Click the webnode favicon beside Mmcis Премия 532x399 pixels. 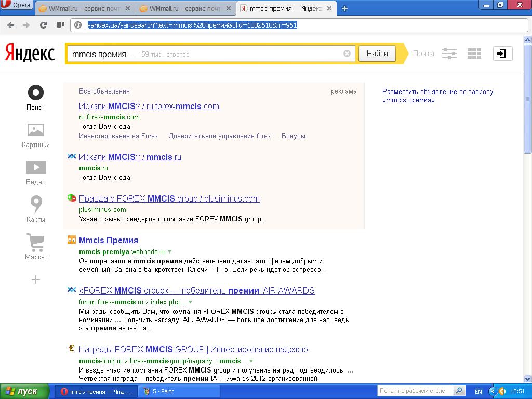pyautogui.click(x=72, y=240)
